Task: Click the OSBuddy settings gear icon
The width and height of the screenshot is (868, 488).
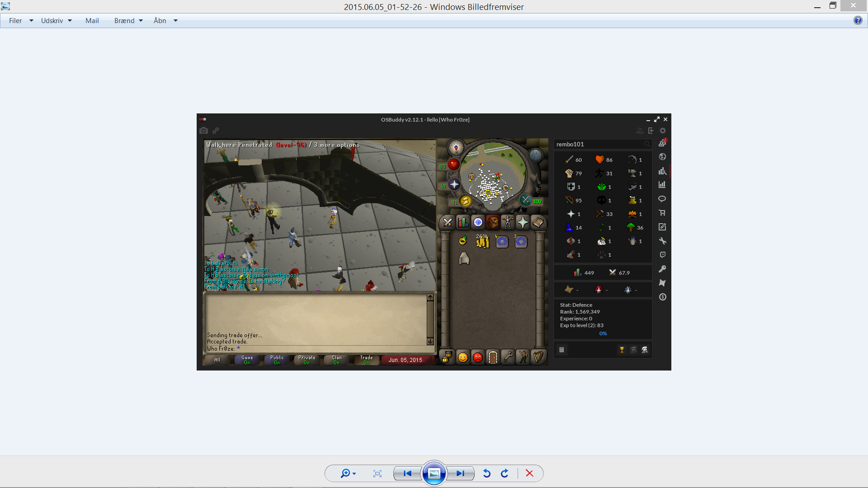Action: pyautogui.click(x=663, y=131)
